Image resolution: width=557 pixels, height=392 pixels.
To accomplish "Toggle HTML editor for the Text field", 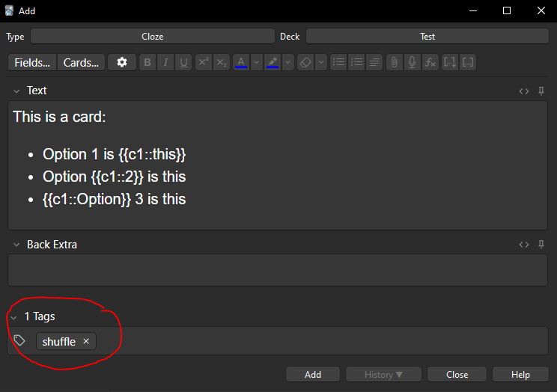I will coord(524,91).
